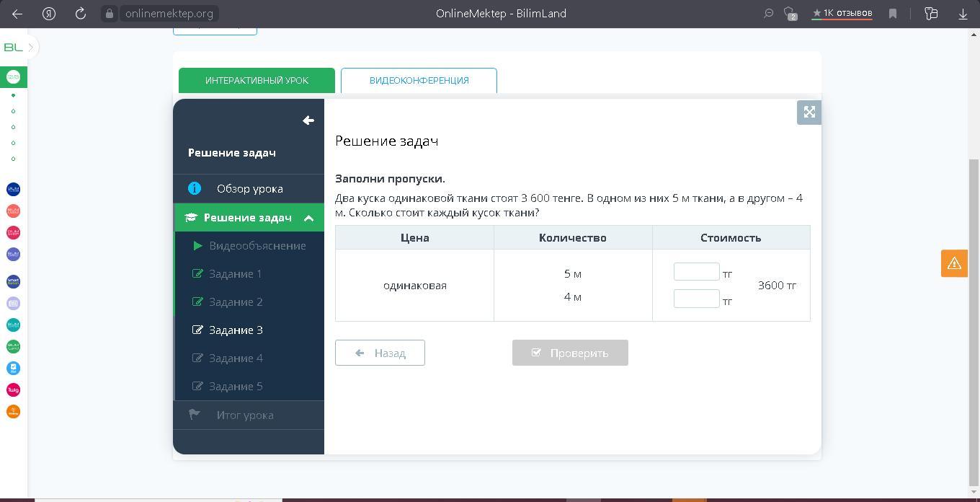Image resolution: width=980 pixels, height=502 pixels.
Task: Click the Проверить button
Action: pos(570,353)
